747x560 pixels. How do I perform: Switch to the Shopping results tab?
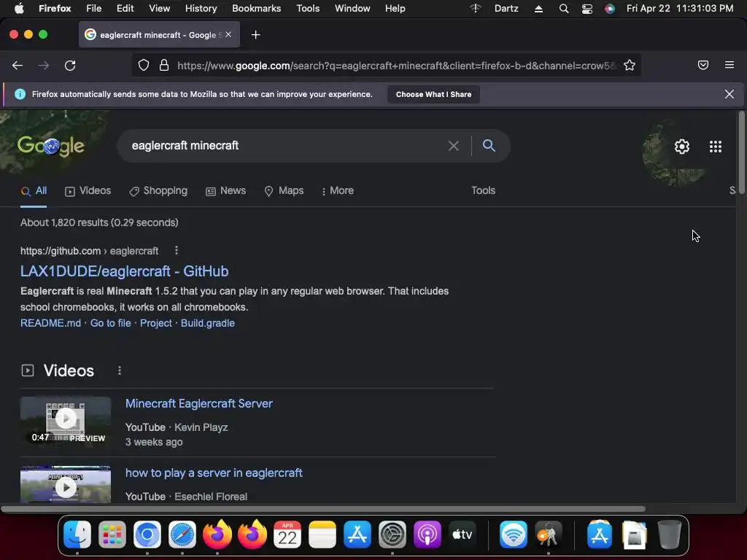coord(158,190)
